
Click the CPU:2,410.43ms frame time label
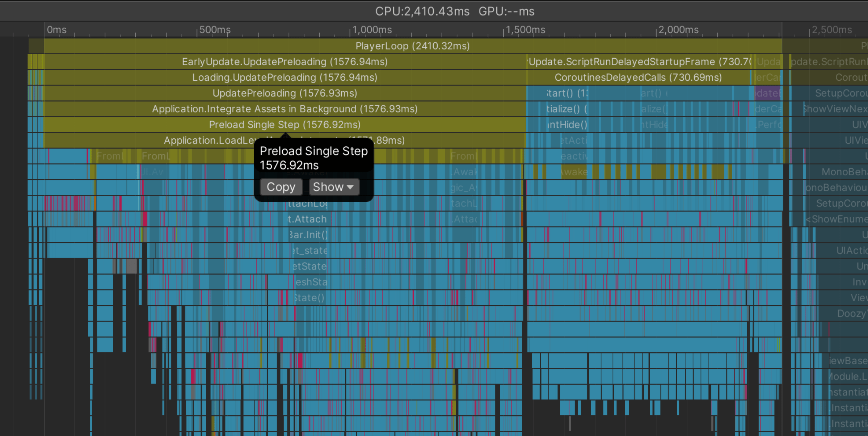[422, 12]
